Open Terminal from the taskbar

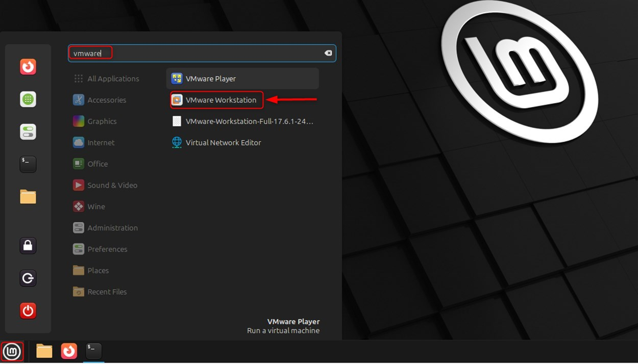93,351
